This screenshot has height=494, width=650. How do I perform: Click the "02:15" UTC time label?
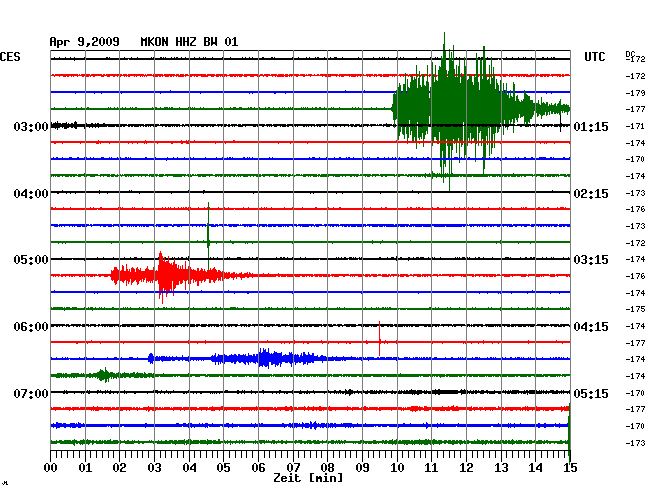click(591, 194)
